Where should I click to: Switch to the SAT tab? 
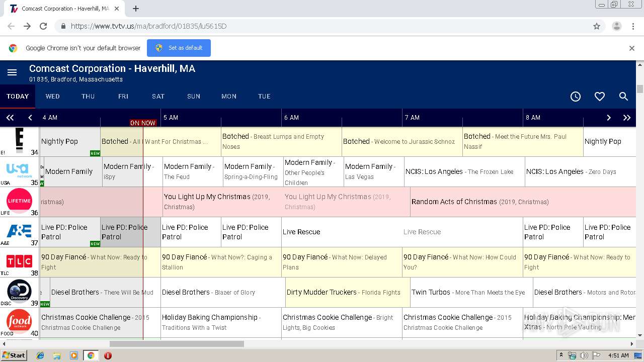(158, 97)
